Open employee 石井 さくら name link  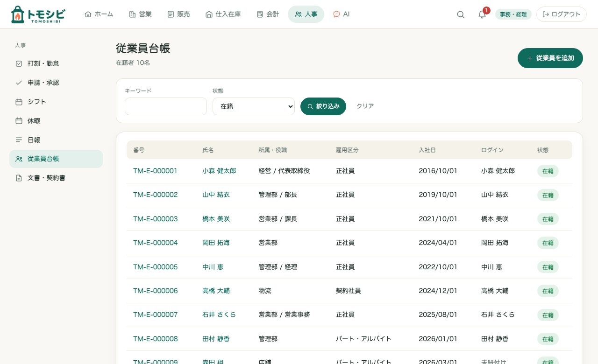pyautogui.click(x=219, y=315)
